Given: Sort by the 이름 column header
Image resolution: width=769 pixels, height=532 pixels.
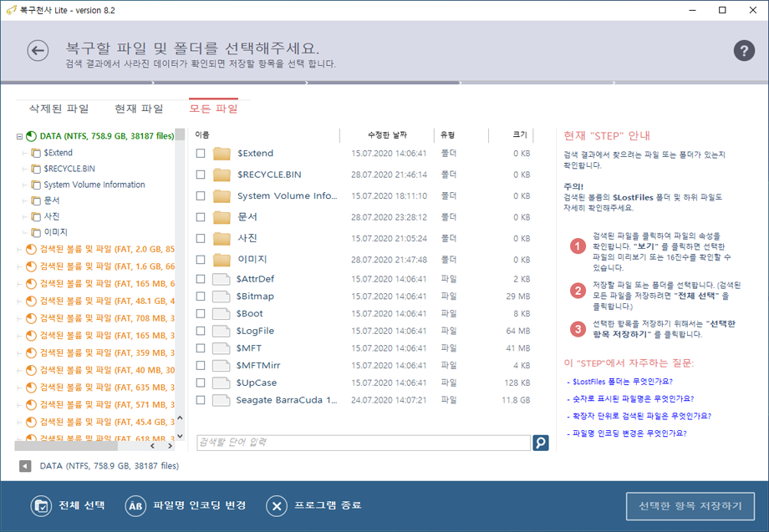Looking at the screenshot, I should (202, 134).
